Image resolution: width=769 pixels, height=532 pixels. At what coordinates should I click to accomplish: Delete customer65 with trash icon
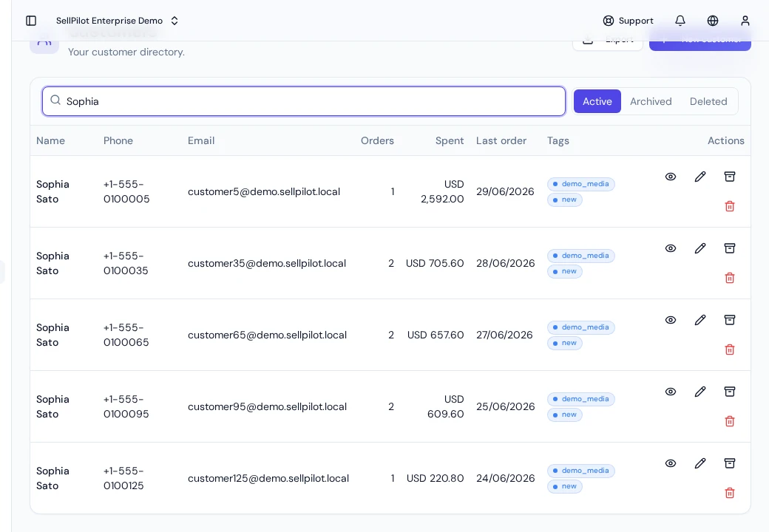point(730,349)
